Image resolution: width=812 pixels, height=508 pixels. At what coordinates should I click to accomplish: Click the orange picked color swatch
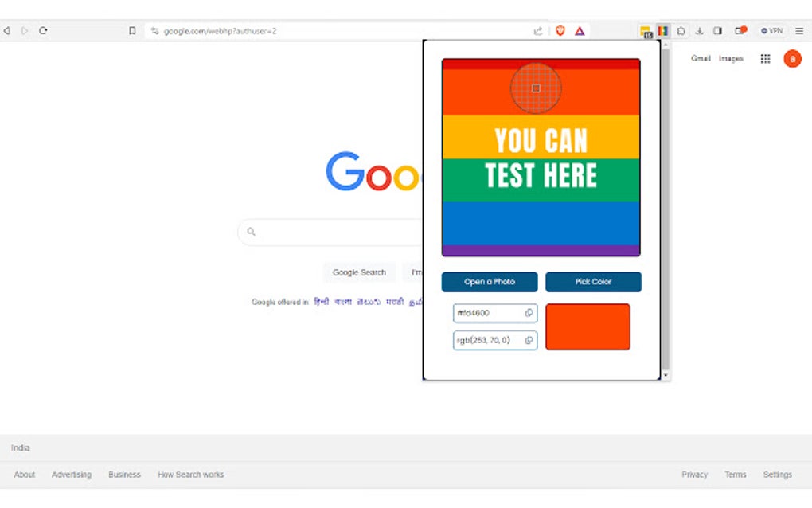[588, 326]
